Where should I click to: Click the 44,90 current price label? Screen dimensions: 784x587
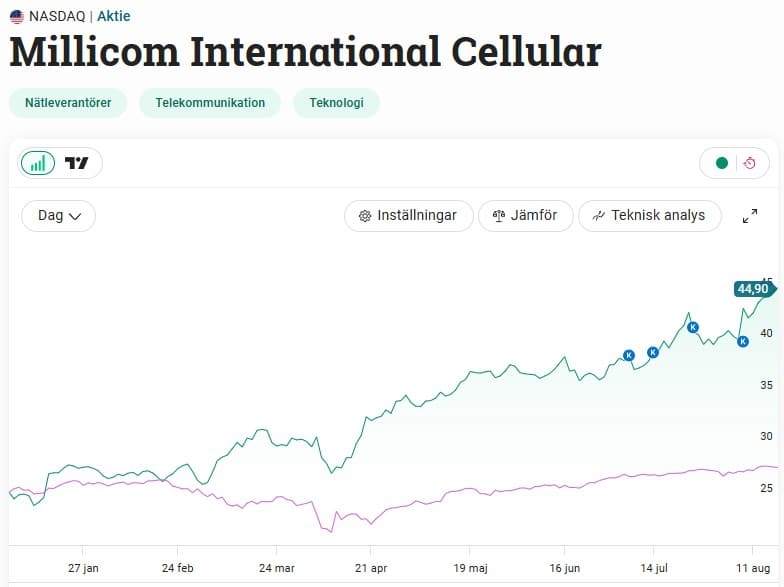753,289
